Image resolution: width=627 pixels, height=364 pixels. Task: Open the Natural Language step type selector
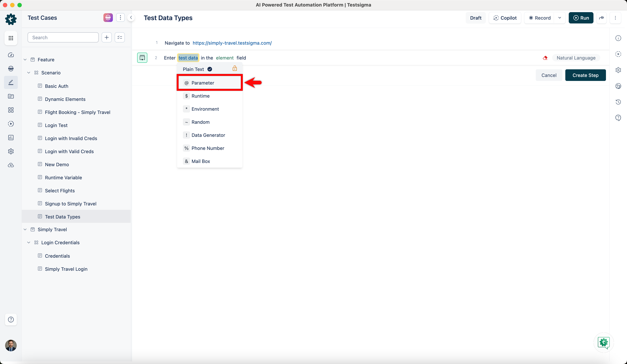pyautogui.click(x=576, y=58)
